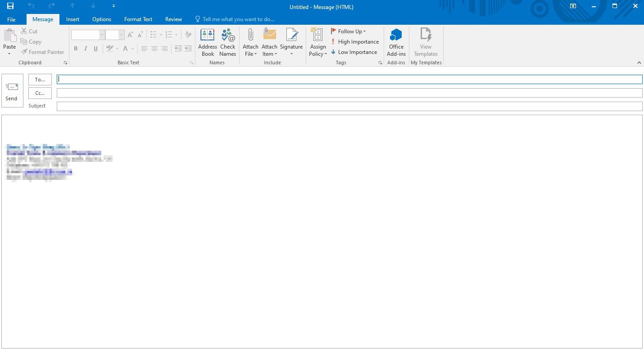This screenshot has width=644, height=349.
Task: Open the File tab
Action: click(x=11, y=19)
